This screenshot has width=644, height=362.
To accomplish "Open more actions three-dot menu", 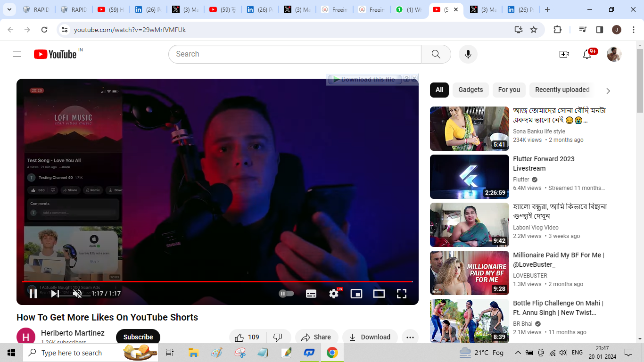I will click(x=410, y=337).
